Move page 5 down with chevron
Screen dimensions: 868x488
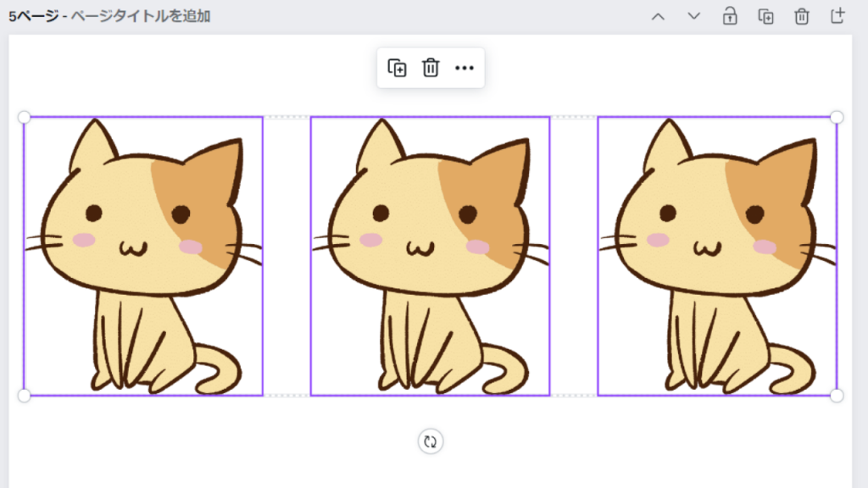pyautogui.click(x=693, y=17)
